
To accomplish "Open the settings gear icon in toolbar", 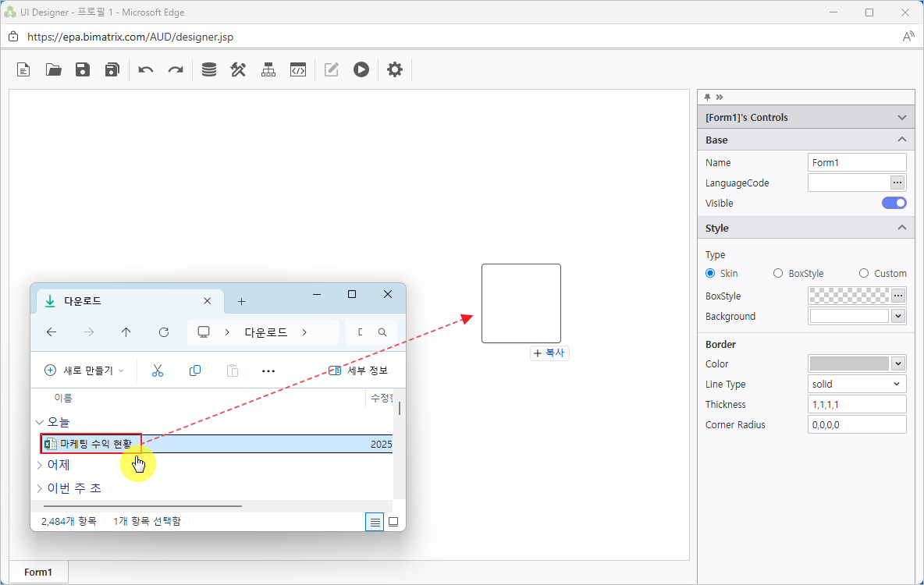I will [395, 69].
